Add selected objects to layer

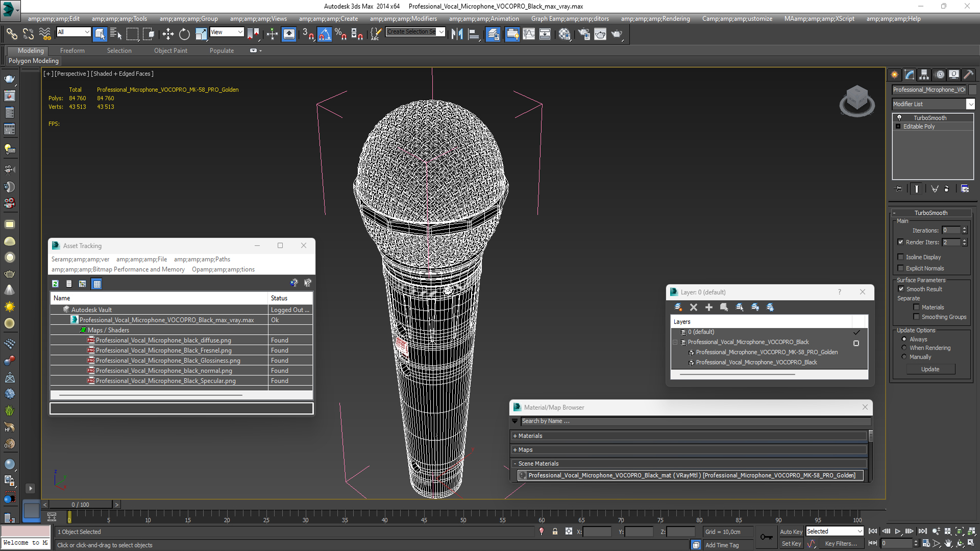708,307
